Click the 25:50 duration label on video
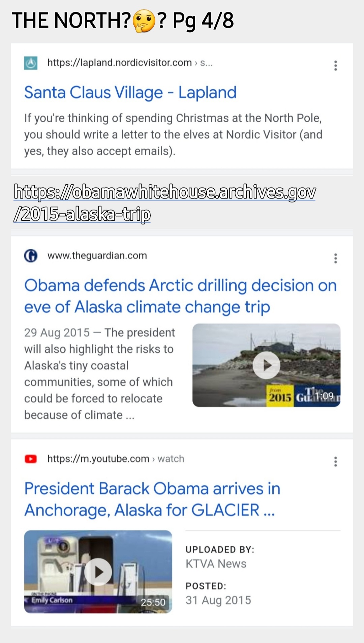Image resolution: width=364 pixels, height=643 pixels. pos(153,602)
